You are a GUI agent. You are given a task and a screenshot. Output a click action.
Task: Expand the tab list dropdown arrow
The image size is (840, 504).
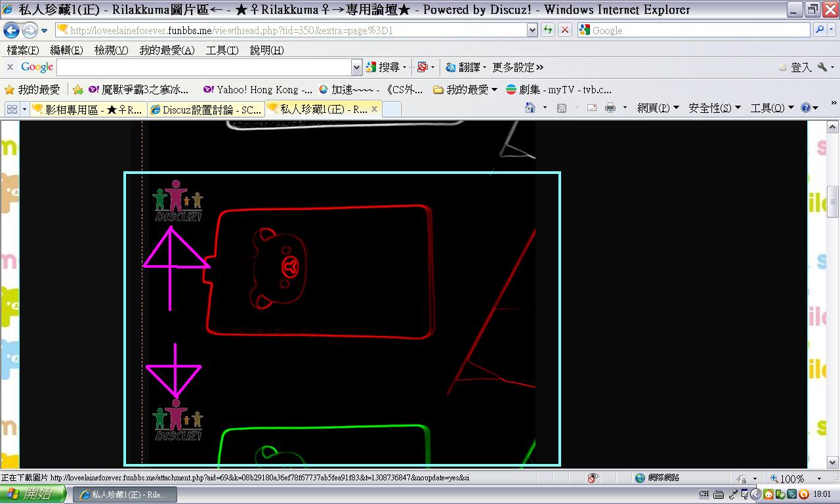coord(25,109)
